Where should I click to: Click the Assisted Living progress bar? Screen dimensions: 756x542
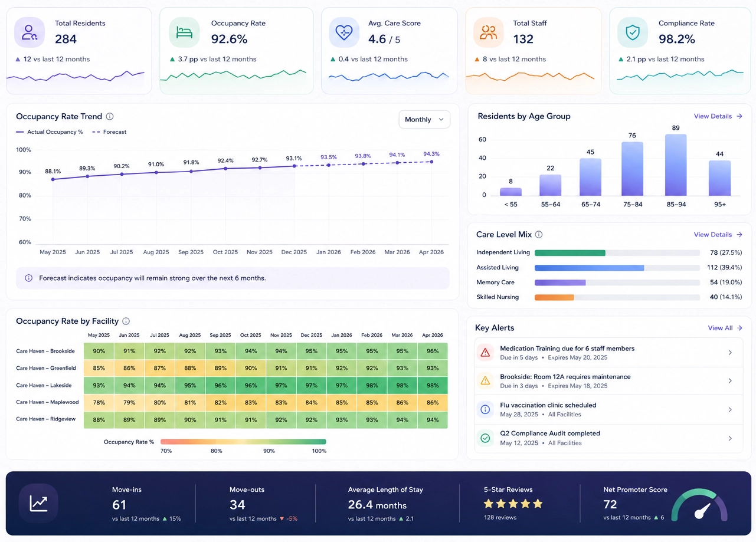click(617, 268)
